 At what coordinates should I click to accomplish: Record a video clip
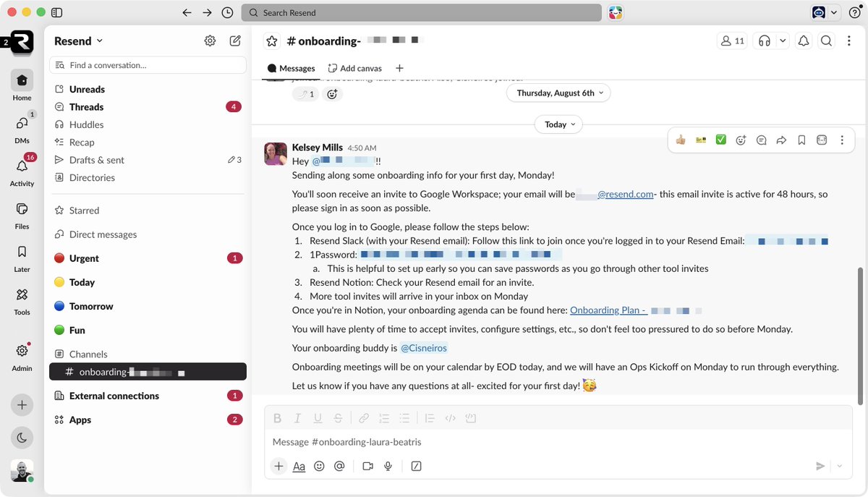367,467
